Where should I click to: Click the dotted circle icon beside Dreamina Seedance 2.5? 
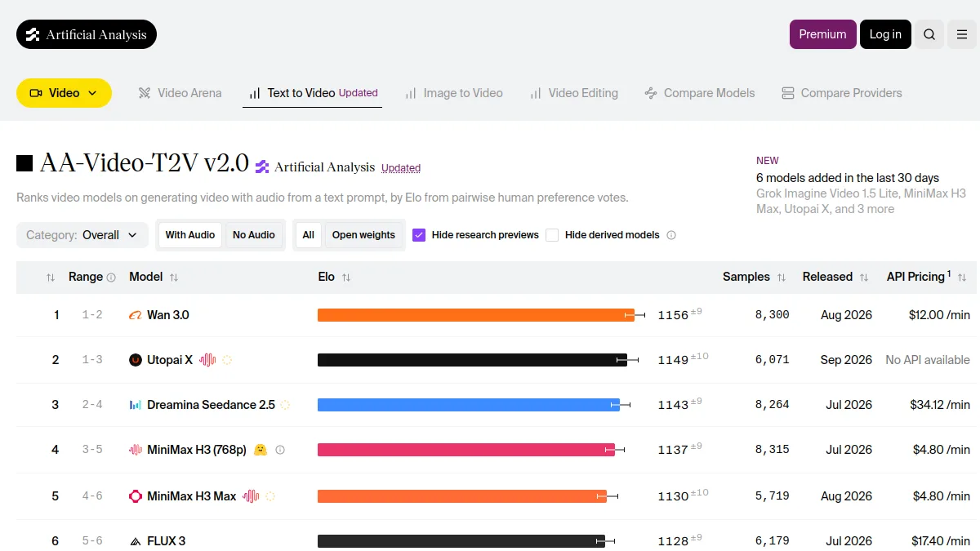tap(285, 405)
